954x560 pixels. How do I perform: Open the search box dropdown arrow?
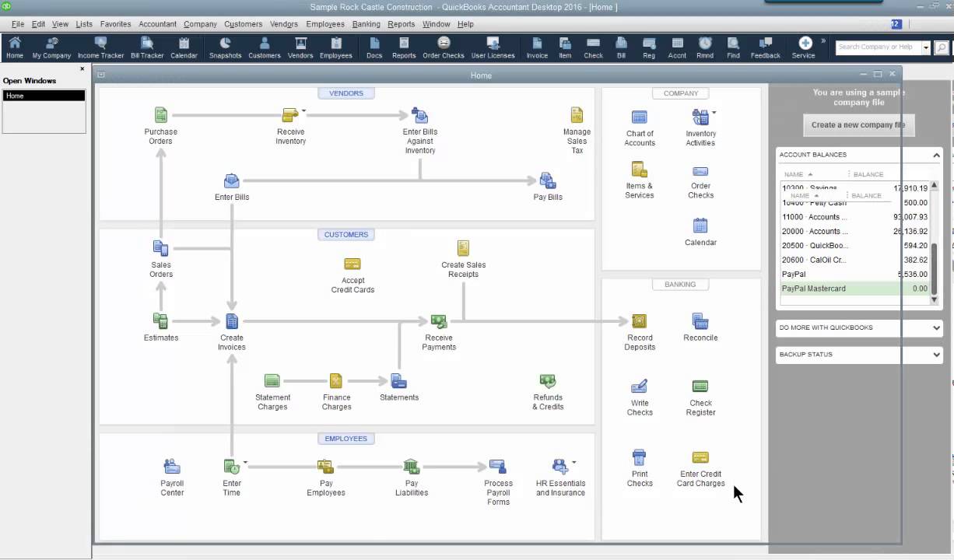[x=926, y=47]
